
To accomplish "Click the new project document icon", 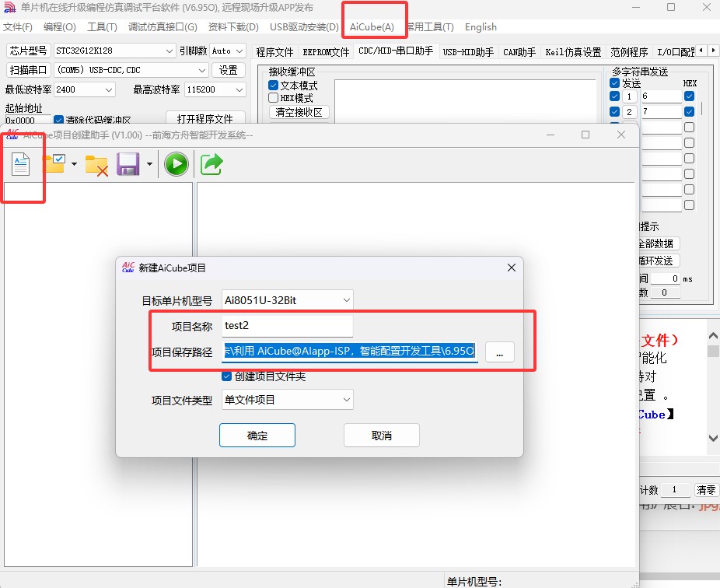I will (21, 164).
